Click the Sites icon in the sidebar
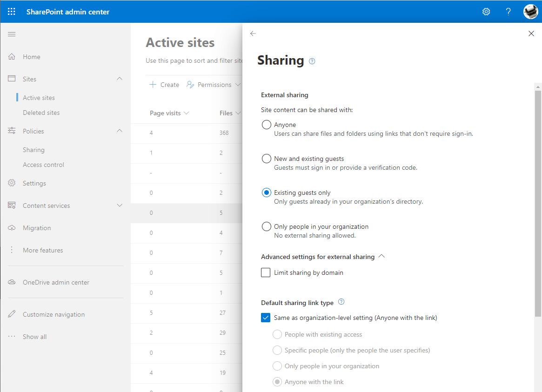Image resolution: width=542 pixels, height=392 pixels. [x=12, y=79]
